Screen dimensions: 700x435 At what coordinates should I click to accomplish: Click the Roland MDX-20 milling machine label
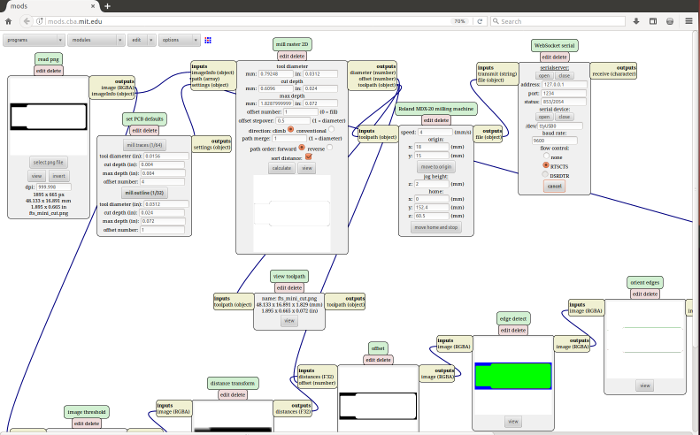tap(436, 109)
